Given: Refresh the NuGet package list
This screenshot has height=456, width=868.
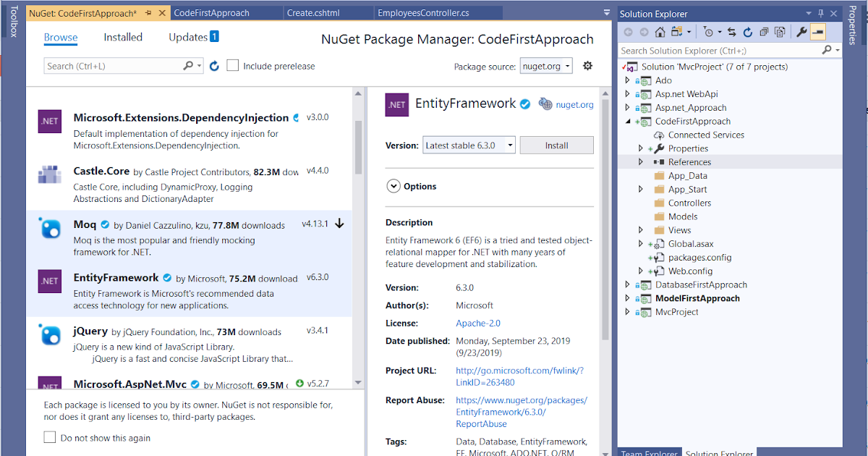Looking at the screenshot, I should point(214,66).
